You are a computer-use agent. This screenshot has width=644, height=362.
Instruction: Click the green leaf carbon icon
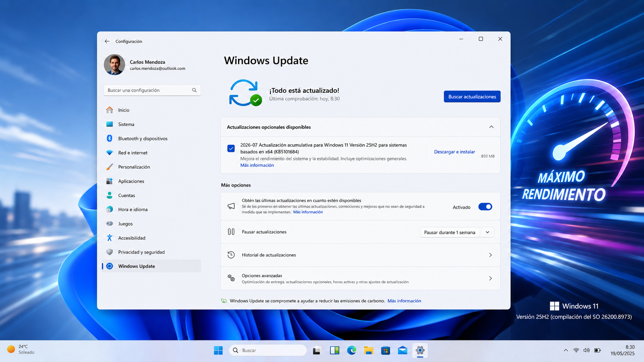tap(224, 301)
